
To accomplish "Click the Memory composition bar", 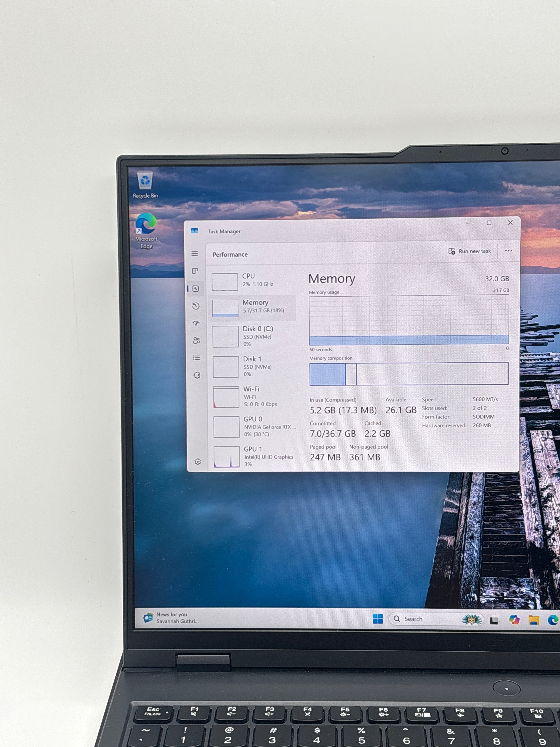I will pos(409,373).
